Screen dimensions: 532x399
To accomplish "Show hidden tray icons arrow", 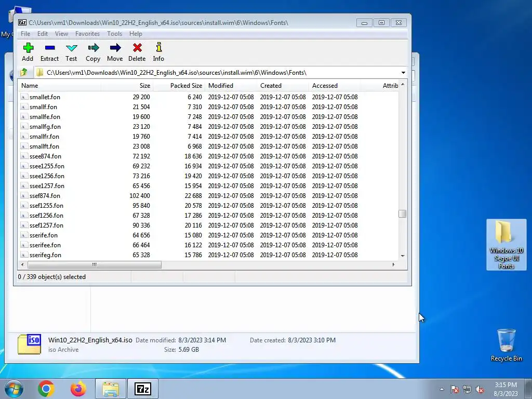I will pyautogui.click(x=442, y=389).
